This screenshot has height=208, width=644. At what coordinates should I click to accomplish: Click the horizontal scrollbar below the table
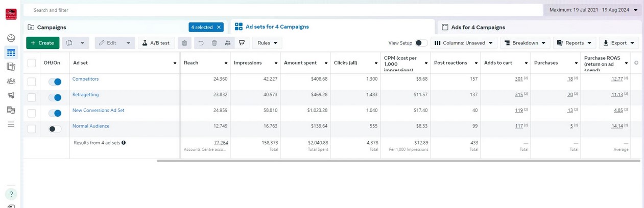click(x=398, y=161)
